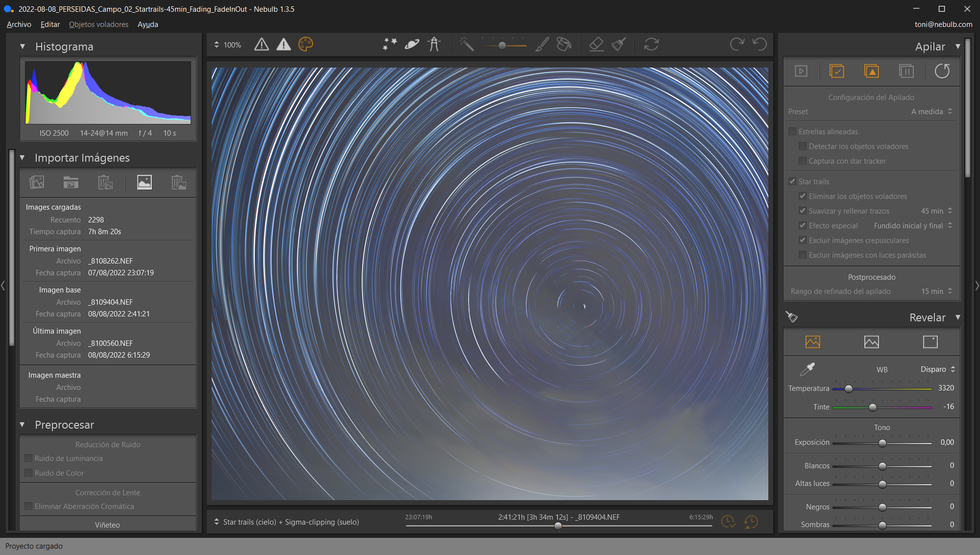This screenshot has height=555, width=980.
Task: Open the Editar menu
Action: click(50, 24)
